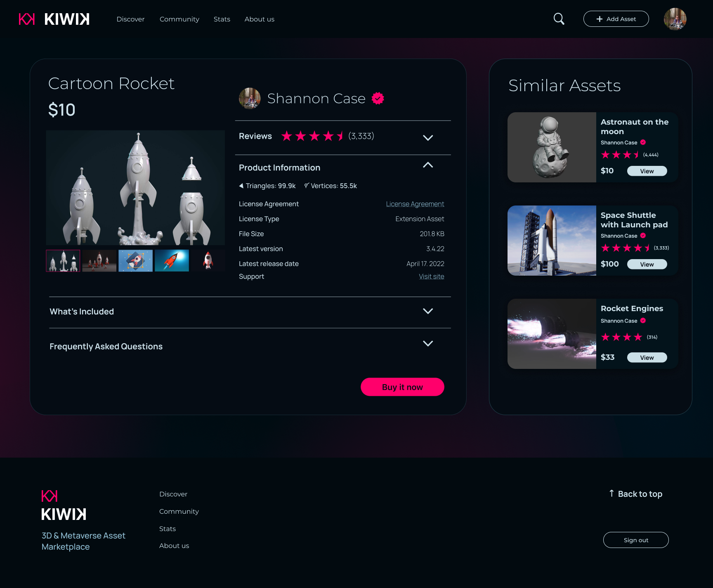Click the verified badge next to Shannon Case
Screen dimensions: 713x588
[377, 98]
